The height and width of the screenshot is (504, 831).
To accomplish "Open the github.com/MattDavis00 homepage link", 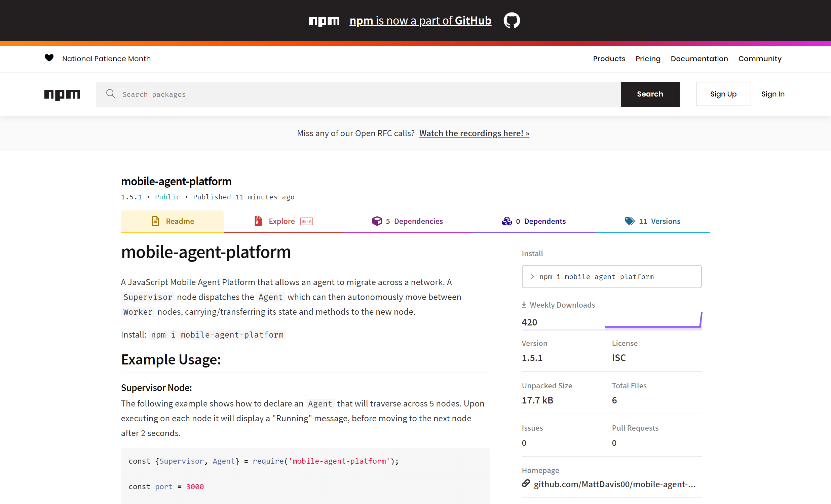I will tap(614, 484).
